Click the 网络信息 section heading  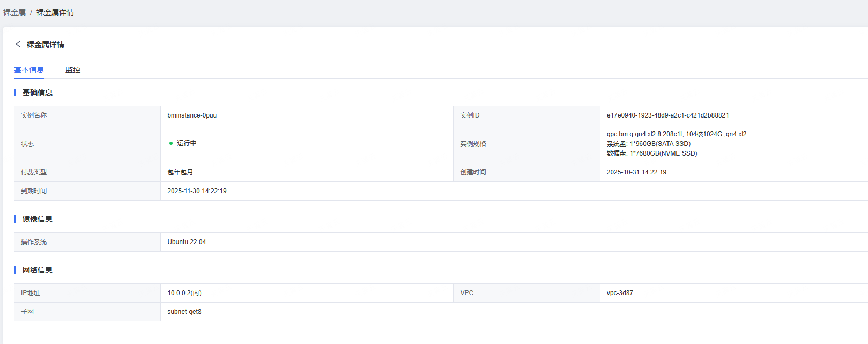pos(38,270)
